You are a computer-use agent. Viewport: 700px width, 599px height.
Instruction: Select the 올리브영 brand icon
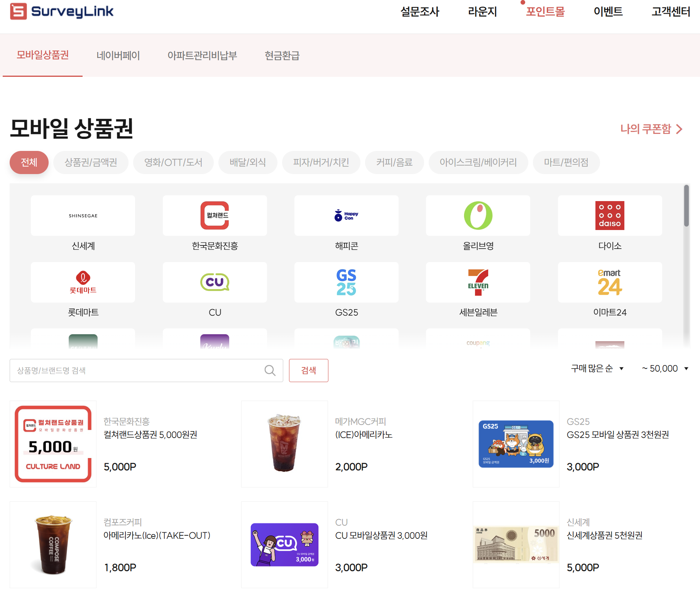(478, 215)
